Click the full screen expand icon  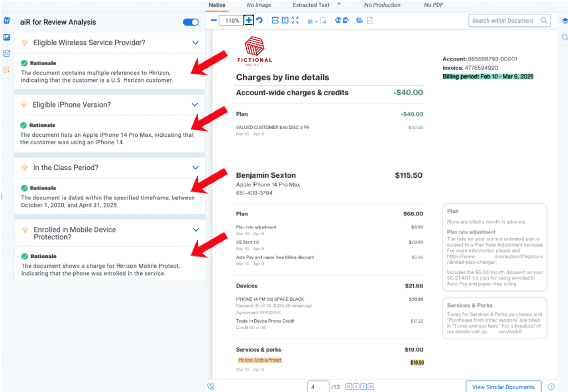(295, 20)
